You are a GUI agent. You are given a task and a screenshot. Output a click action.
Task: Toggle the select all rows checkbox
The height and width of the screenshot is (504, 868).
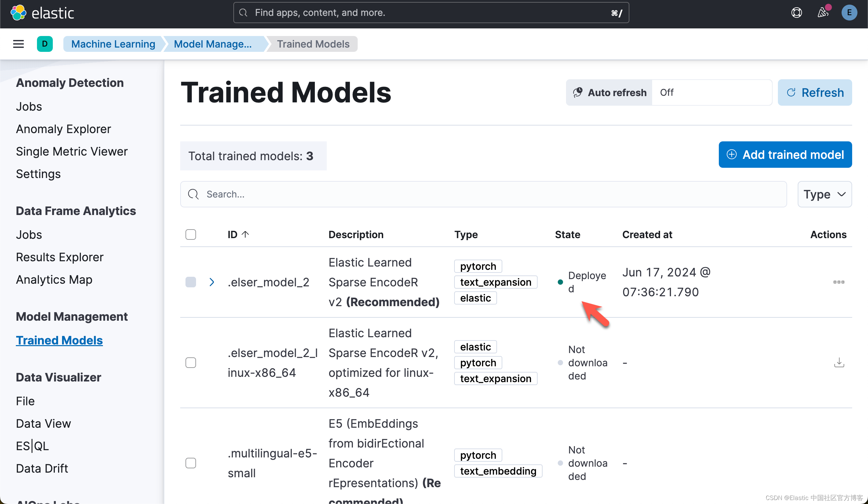190,234
